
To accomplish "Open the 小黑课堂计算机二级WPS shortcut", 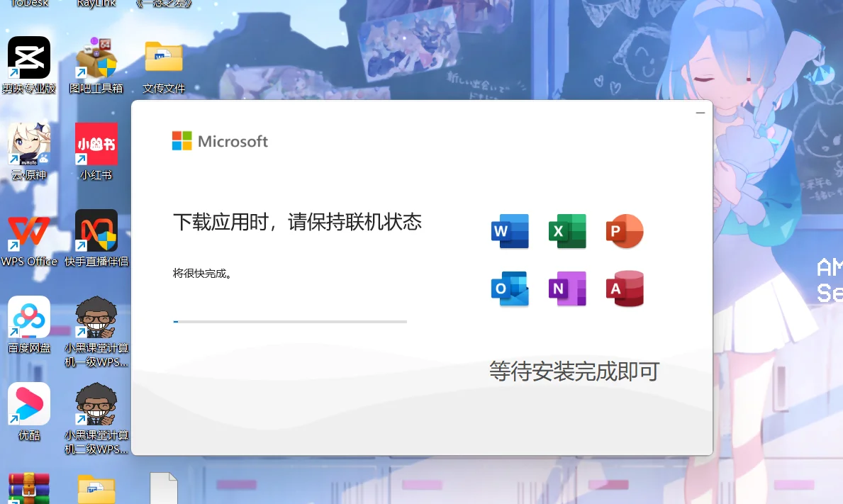I will pyautogui.click(x=96, y=403).
